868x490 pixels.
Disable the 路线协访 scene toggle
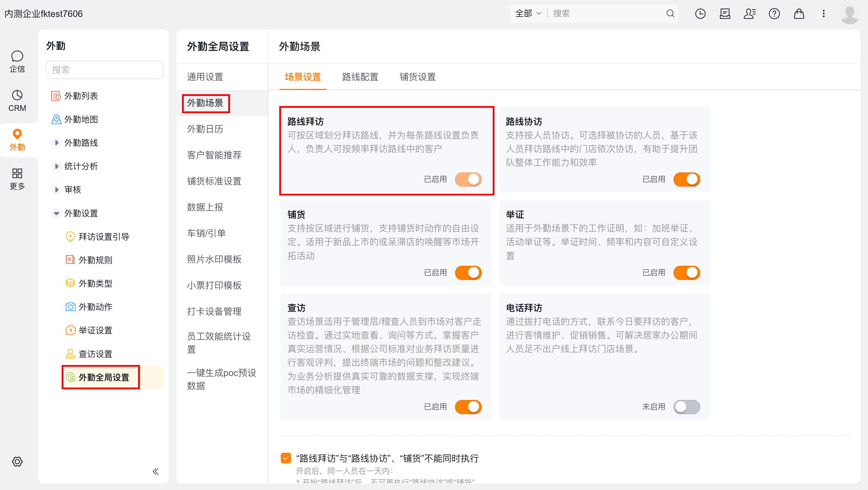click(686, 179)
